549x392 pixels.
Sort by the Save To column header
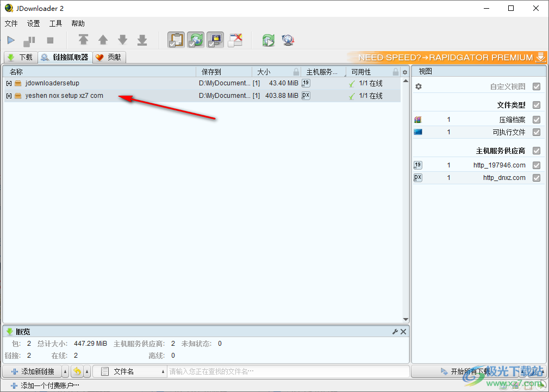click(x=224, y=72)
